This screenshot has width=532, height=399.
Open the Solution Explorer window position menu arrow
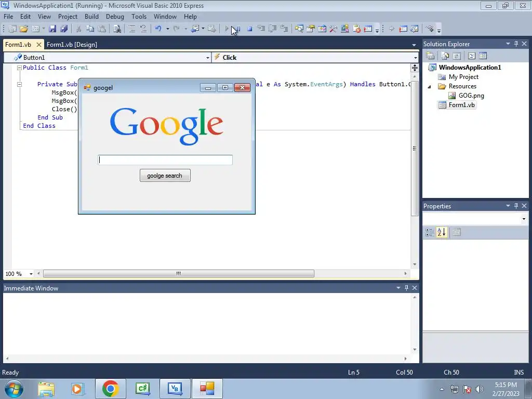tap(508, 44)
